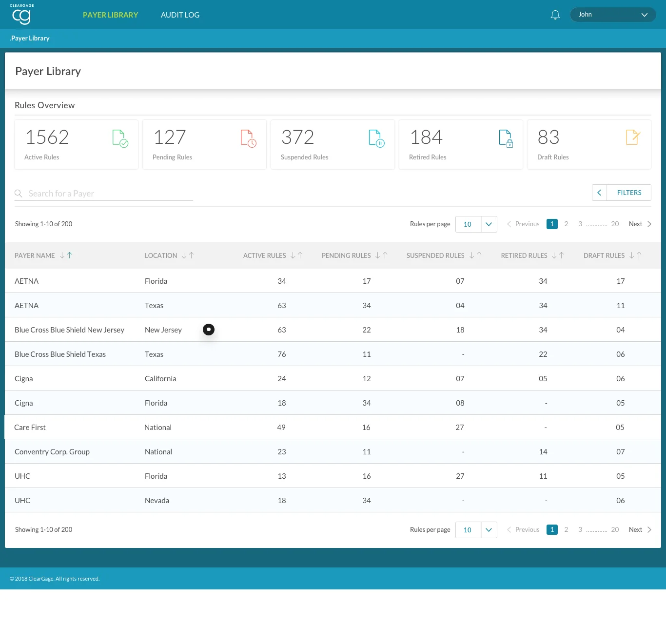Click the up sort arrow beside PAYER NAME

click(x=70, y=255)
